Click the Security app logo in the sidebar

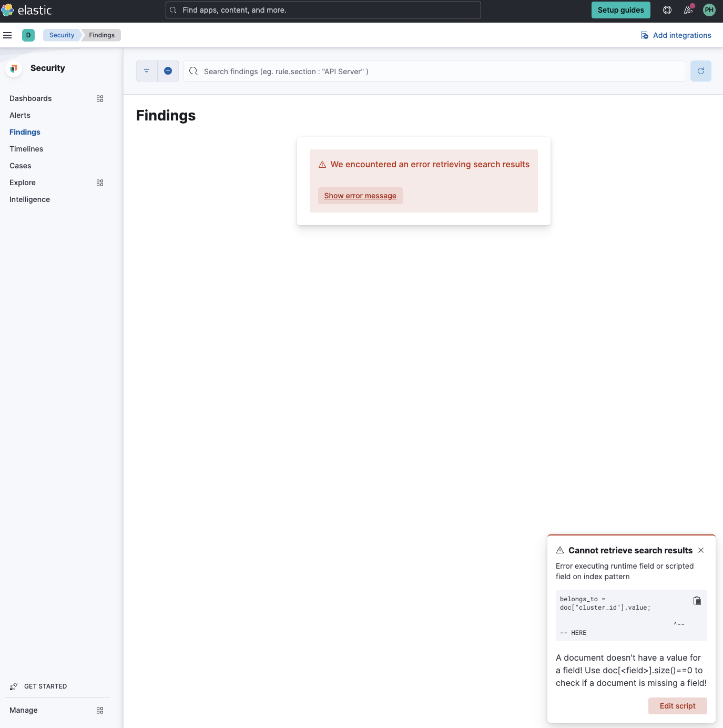tap(14, 68)
